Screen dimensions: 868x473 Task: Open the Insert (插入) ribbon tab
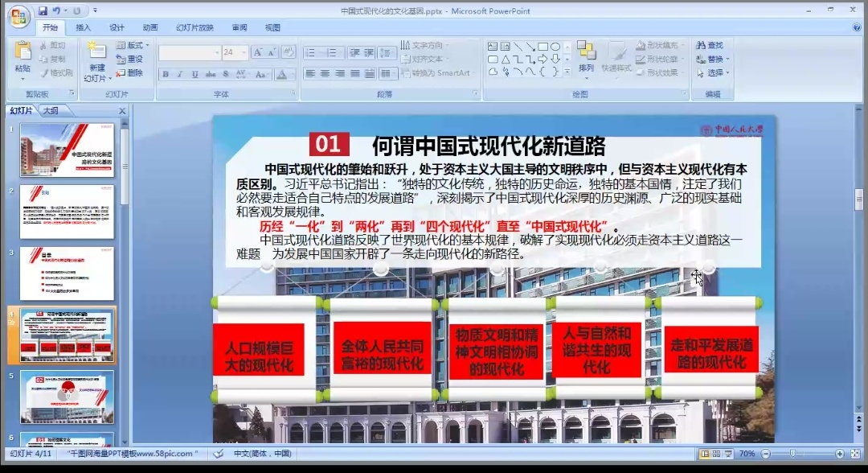tap(84, 27)
